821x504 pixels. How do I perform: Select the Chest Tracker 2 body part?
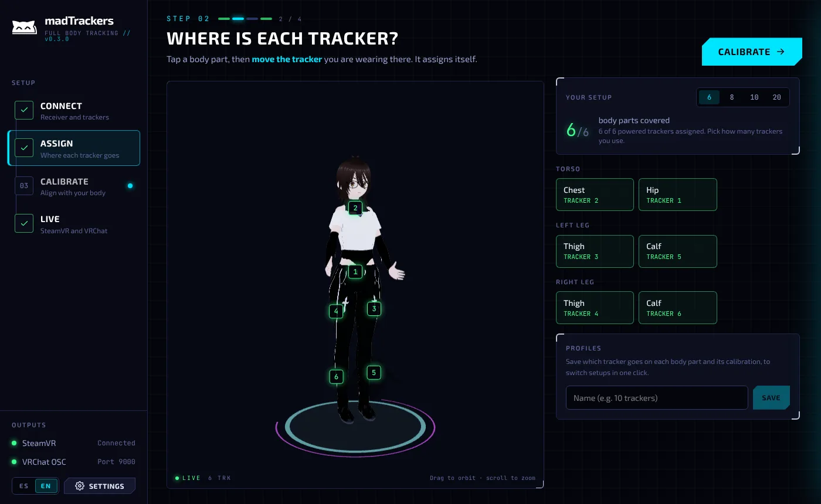coord(595,195)
